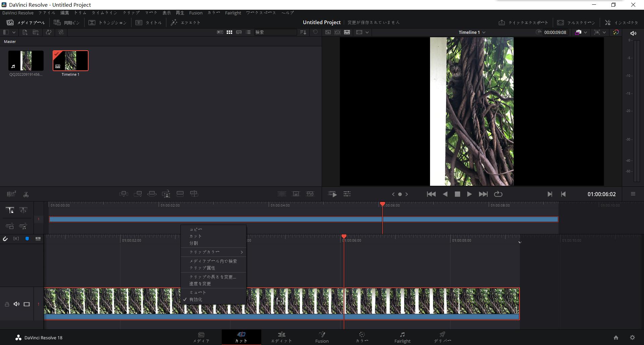Image resolution: width=644 pixels, height=345 pixels.
Task: Open the ワークスペース menu
Action: 261,13
